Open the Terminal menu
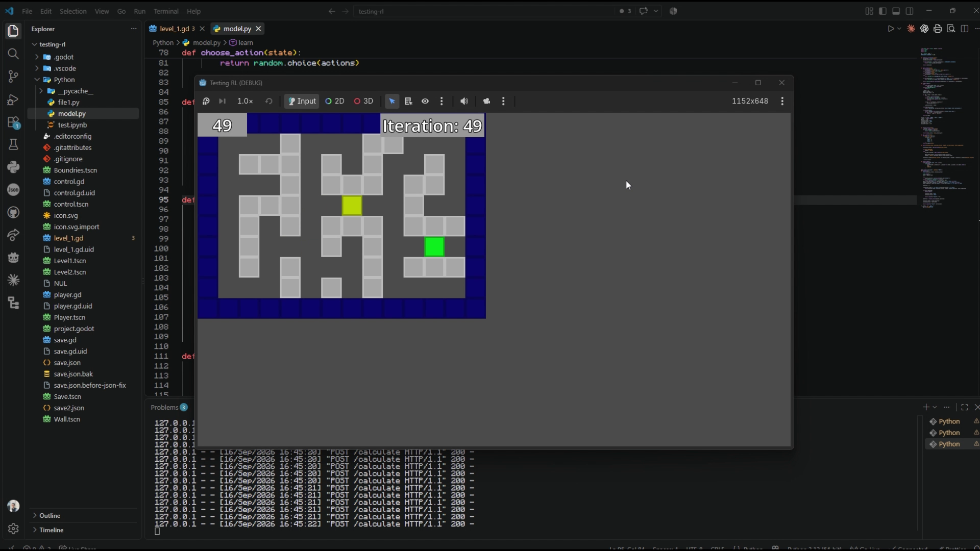The width and height of the screenshot is (980, 551). coord(166,11)
